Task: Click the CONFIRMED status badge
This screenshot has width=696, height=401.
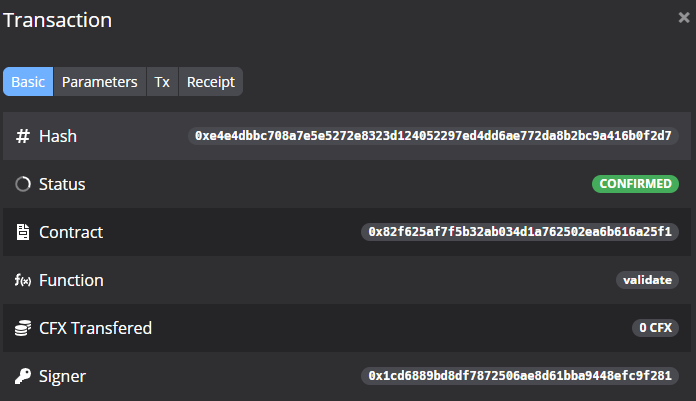Action: click(634, 184)
